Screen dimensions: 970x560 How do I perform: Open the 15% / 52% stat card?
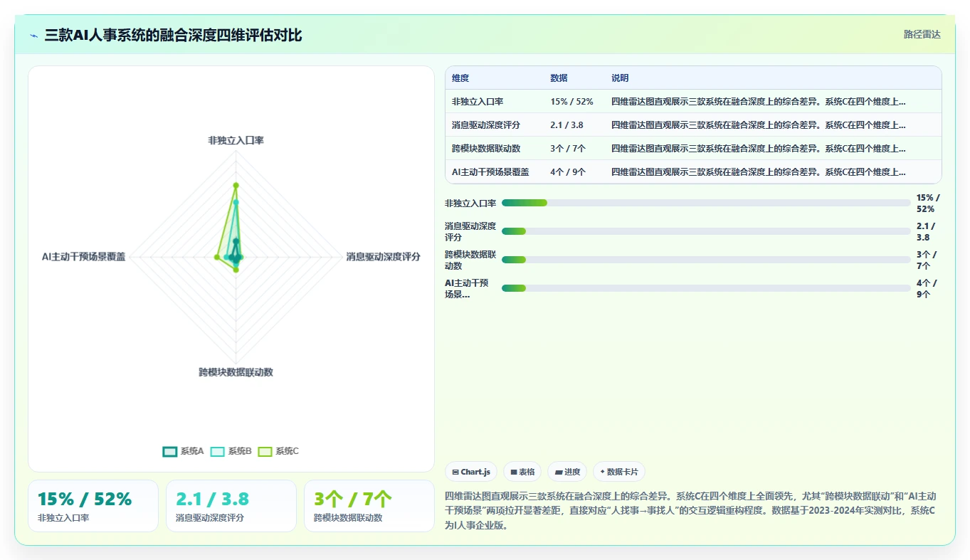[x=93, y=506]
